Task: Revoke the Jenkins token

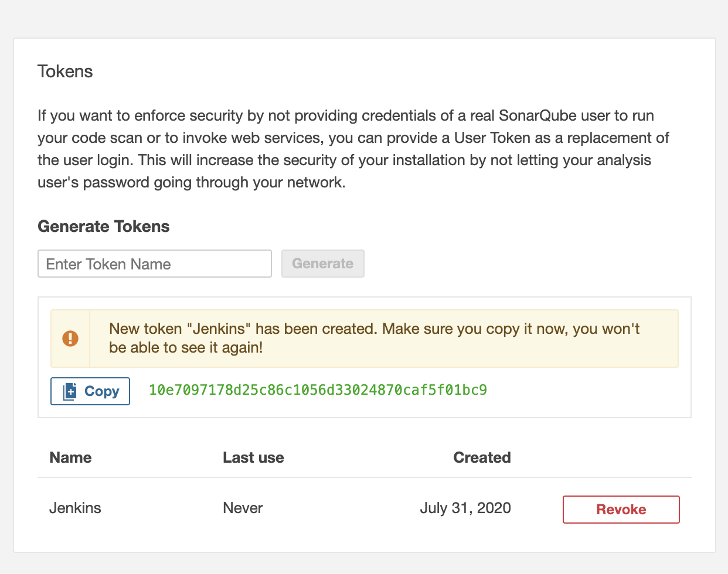Action: (x=621, y=510)
